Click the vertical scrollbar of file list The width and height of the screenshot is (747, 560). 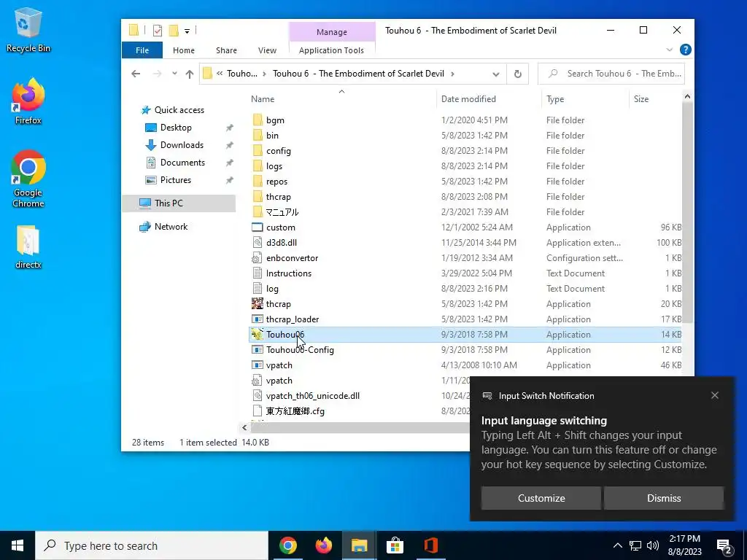click(x=687, y=214)
